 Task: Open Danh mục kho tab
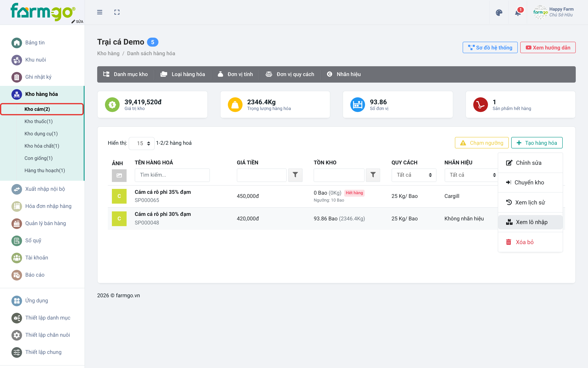click(125, 74)
